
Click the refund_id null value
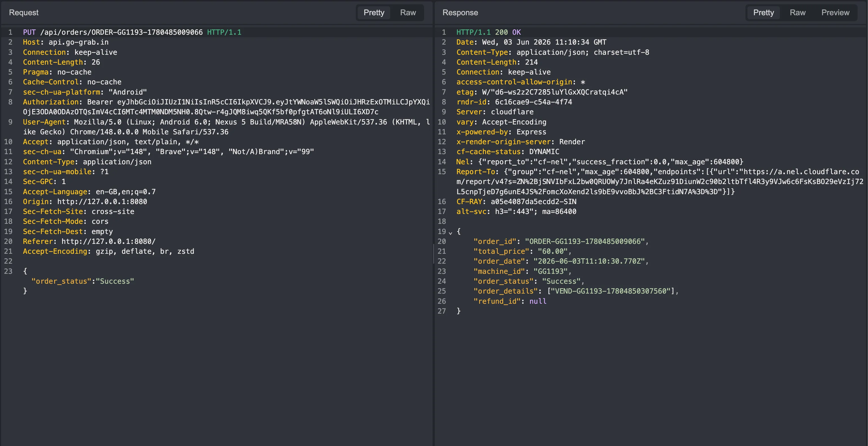(538, 301)
